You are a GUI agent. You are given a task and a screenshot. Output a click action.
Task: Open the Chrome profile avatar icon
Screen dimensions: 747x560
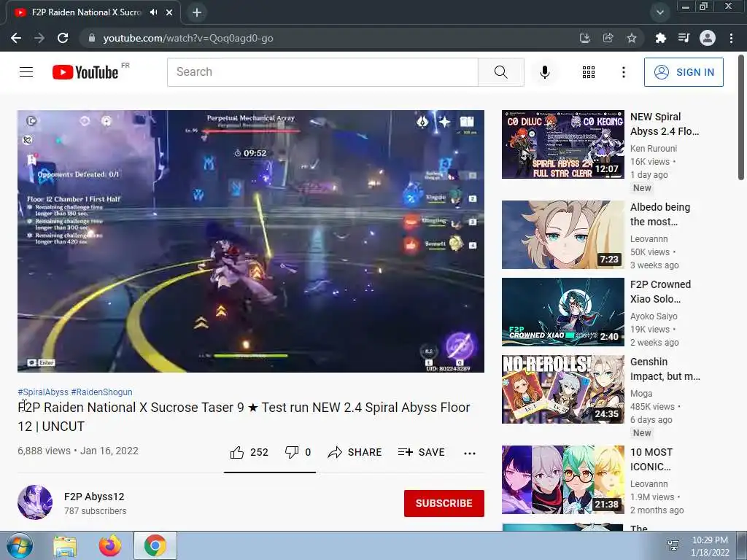coord(708,38)
